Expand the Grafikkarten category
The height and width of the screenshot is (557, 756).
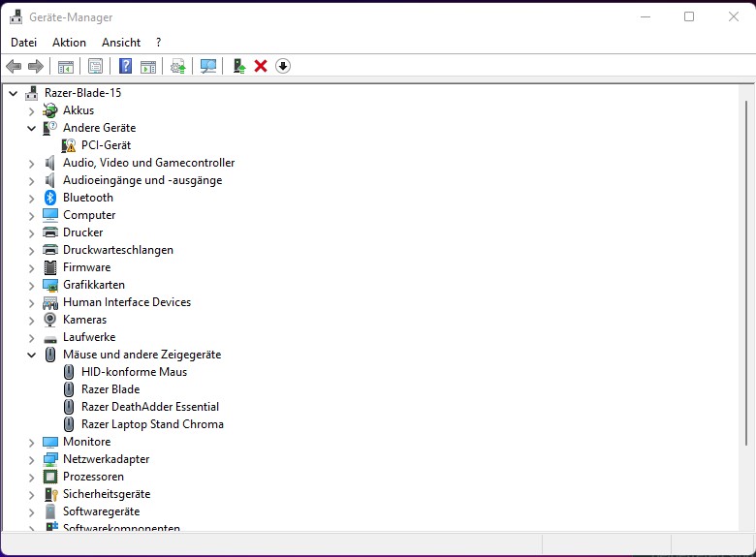(32, 286)
